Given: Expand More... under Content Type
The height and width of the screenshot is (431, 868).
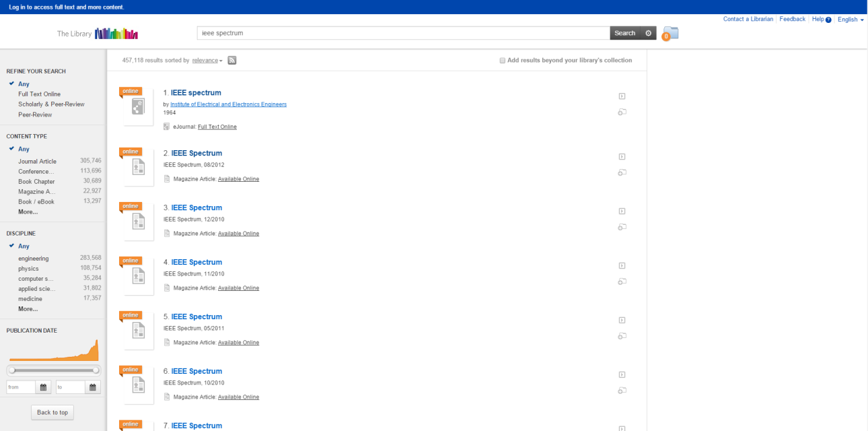Looking at the screenshot, I should pyautogui.click(x=28, y=211).
